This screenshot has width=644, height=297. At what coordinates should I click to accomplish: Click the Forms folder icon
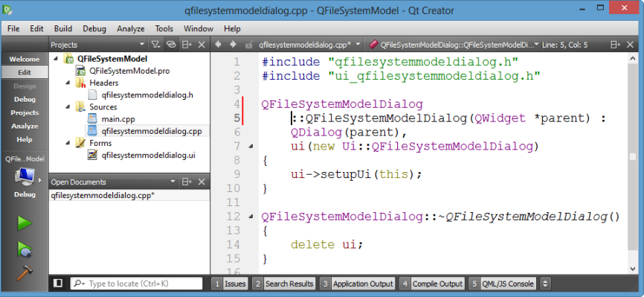[x=80, y=143]
